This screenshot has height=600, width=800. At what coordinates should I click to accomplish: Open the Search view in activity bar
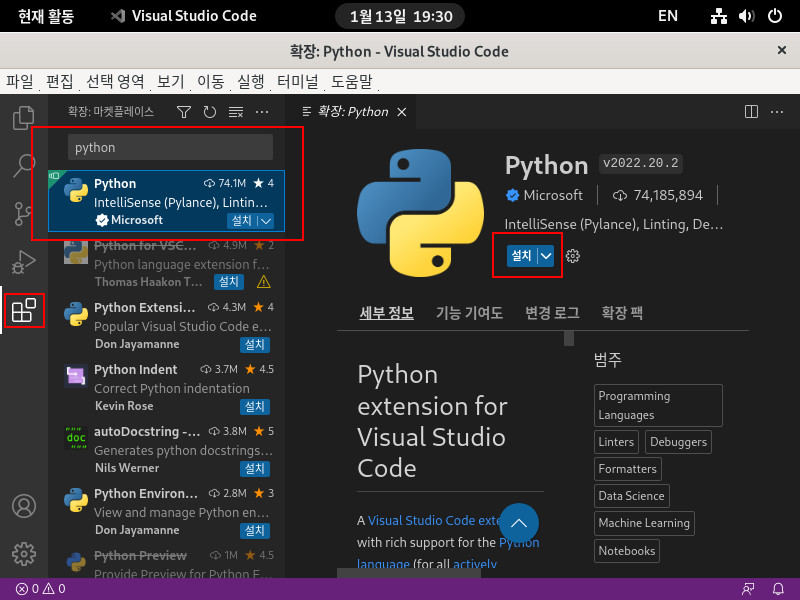tap(23, 166)
